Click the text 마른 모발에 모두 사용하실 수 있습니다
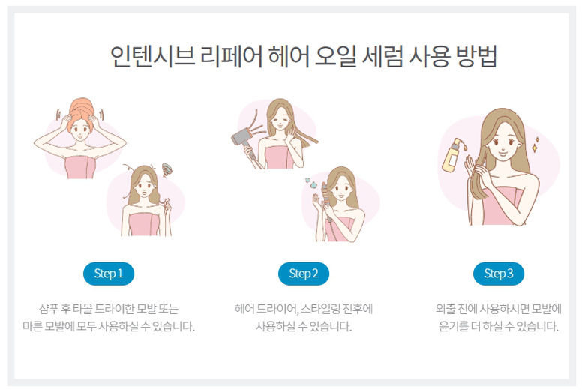The height and width of the screenshot is (392, 585). pos(109,326)
